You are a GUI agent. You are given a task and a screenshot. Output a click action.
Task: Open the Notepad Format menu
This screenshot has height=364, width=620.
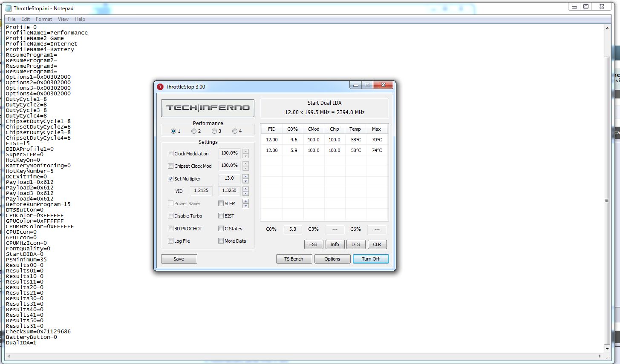pos(44,19)
